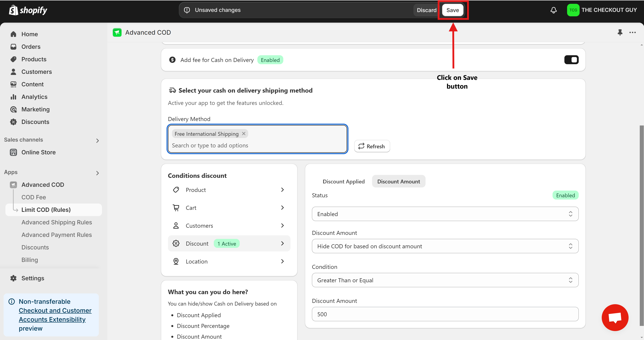Switch to Discount Applied tab
This screenshot has height=340, width=644.
[x=343, y=181]
